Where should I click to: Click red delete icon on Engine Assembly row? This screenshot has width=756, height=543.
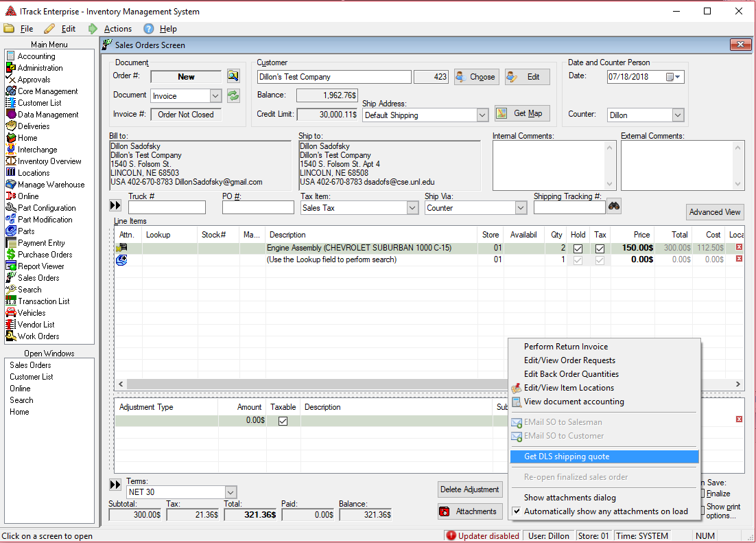(x=739, y=247)
